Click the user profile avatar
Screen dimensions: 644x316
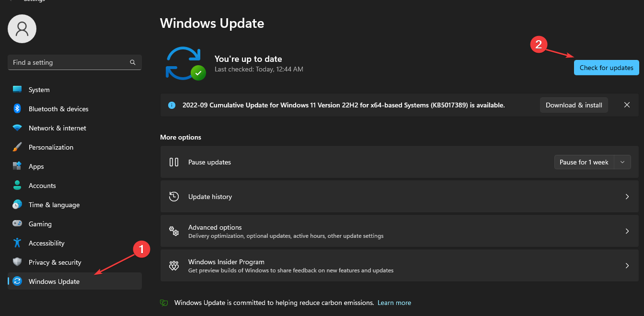click(22, 29)
